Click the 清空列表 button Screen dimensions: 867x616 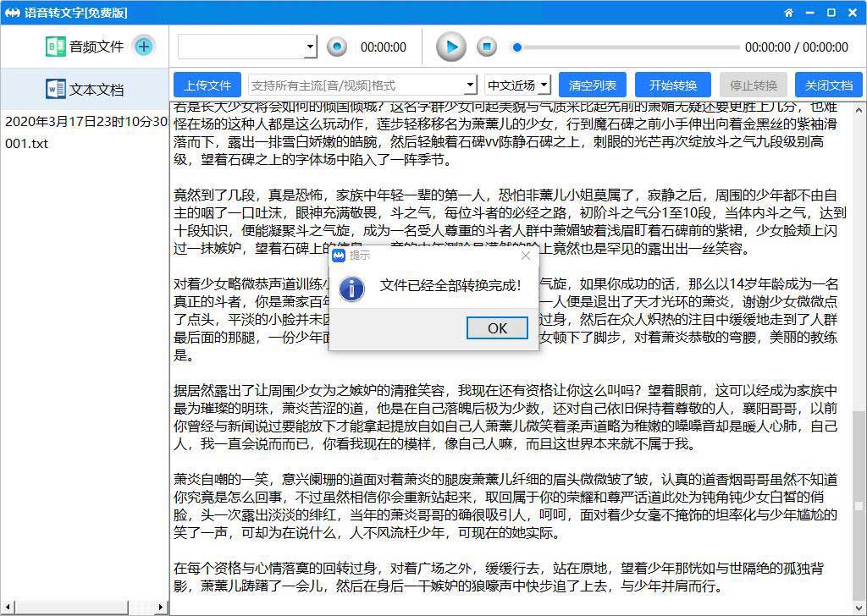(592, 85)
